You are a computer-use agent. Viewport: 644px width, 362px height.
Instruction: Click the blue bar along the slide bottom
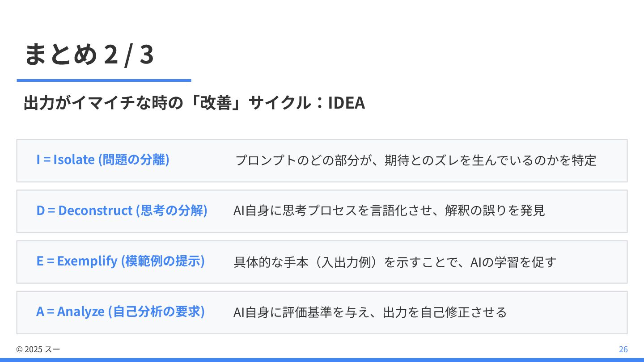coord(322,360)
